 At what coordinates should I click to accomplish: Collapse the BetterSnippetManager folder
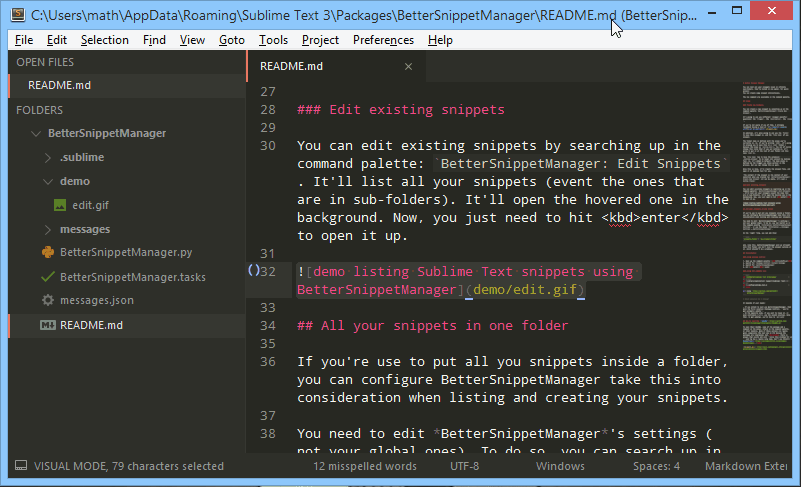point(36,133)
